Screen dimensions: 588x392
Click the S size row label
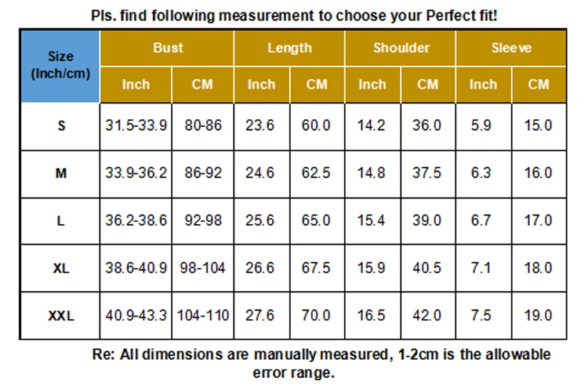point(60,127)
